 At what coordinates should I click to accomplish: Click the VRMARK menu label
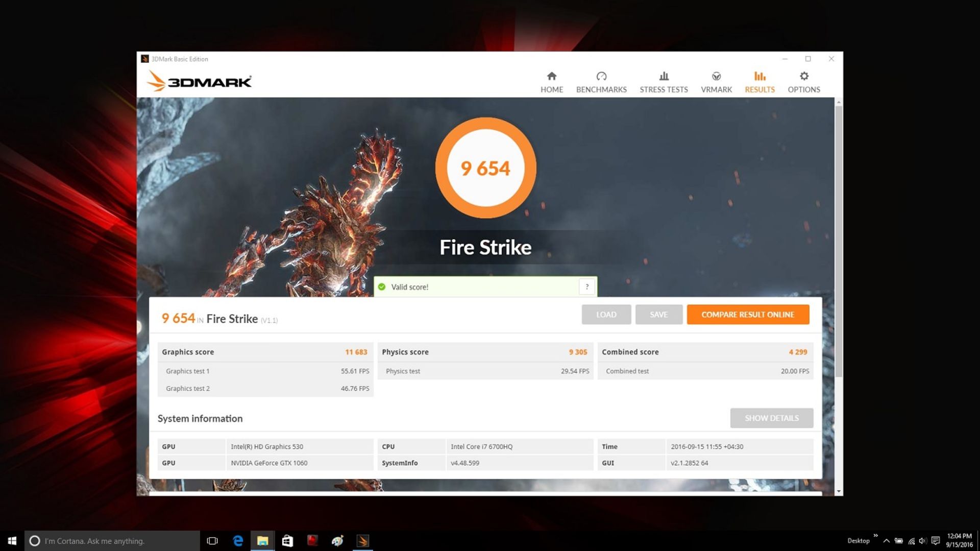[716, 89]
